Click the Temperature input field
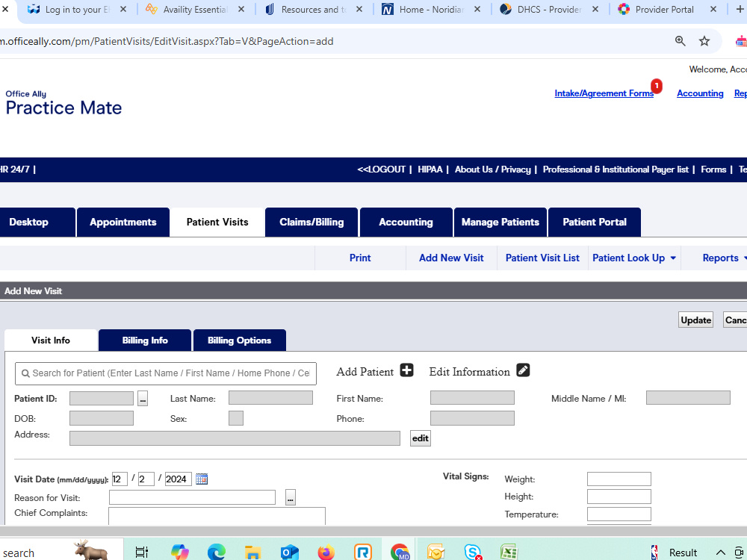This screenshot has width=747, height=560. coord(619,514)
